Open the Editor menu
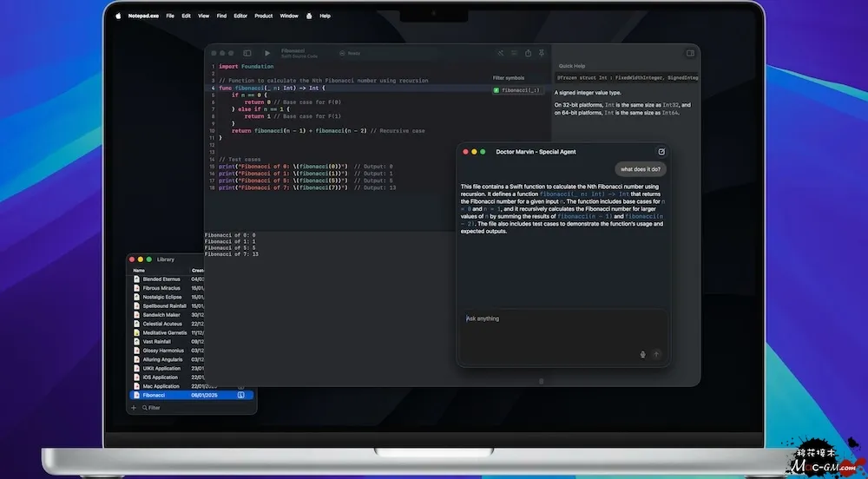The width and height of the screenshot is (868, 479). point(240,16)
